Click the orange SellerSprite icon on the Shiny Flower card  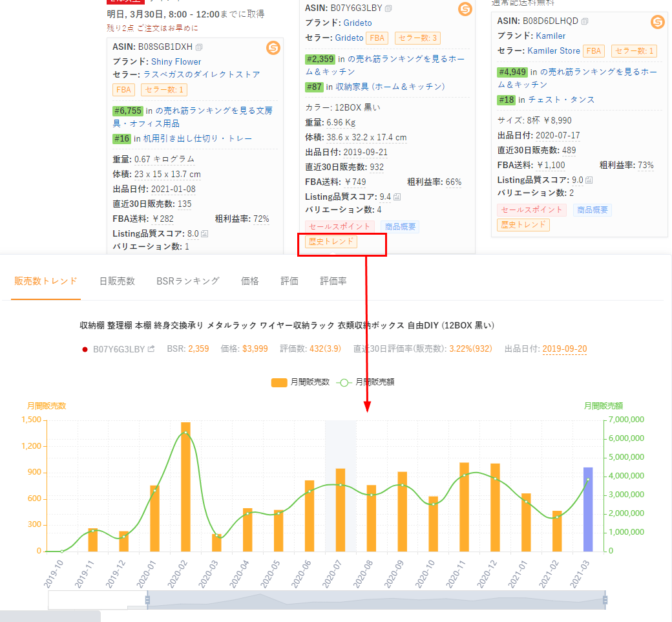pyautogui.click(x=273, y=47)
